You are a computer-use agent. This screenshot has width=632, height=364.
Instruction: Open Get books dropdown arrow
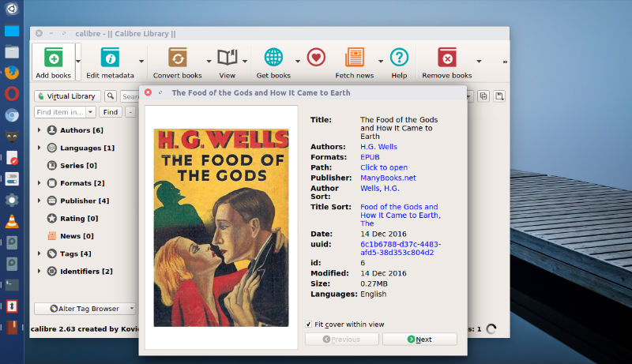point(298,62)
